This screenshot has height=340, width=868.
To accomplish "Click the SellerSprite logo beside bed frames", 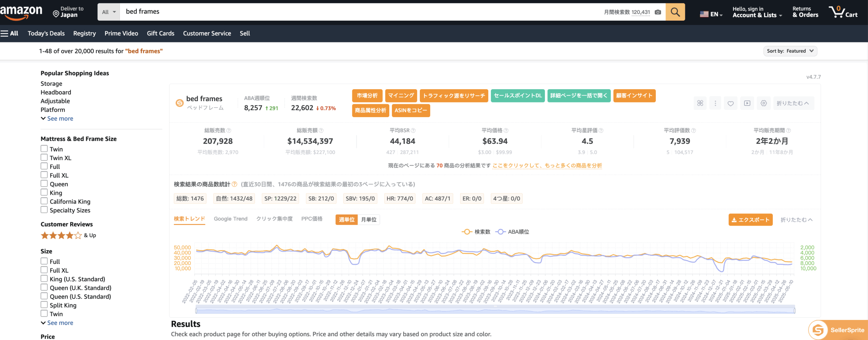I will pos(179,103).
